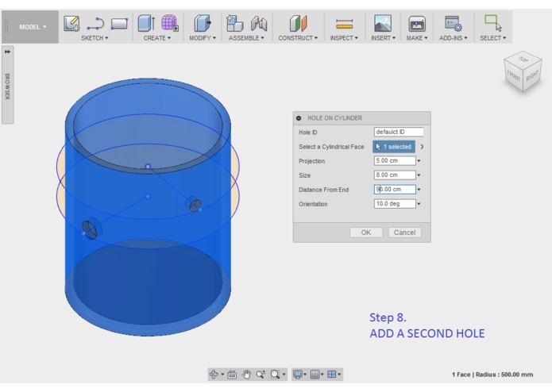Click the HOLE ON CYLINDER dialog title
This screenshot has width=552, height=392.
click(x=334, y=118)
